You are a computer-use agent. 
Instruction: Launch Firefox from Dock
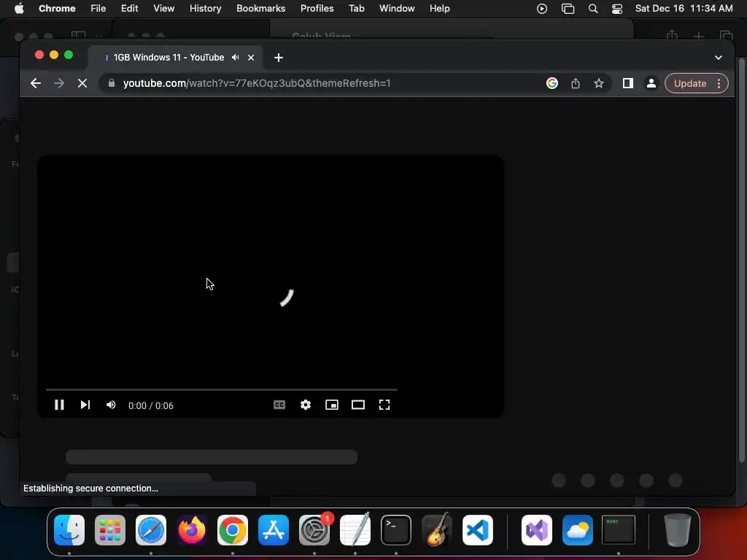tap(192, 529)
